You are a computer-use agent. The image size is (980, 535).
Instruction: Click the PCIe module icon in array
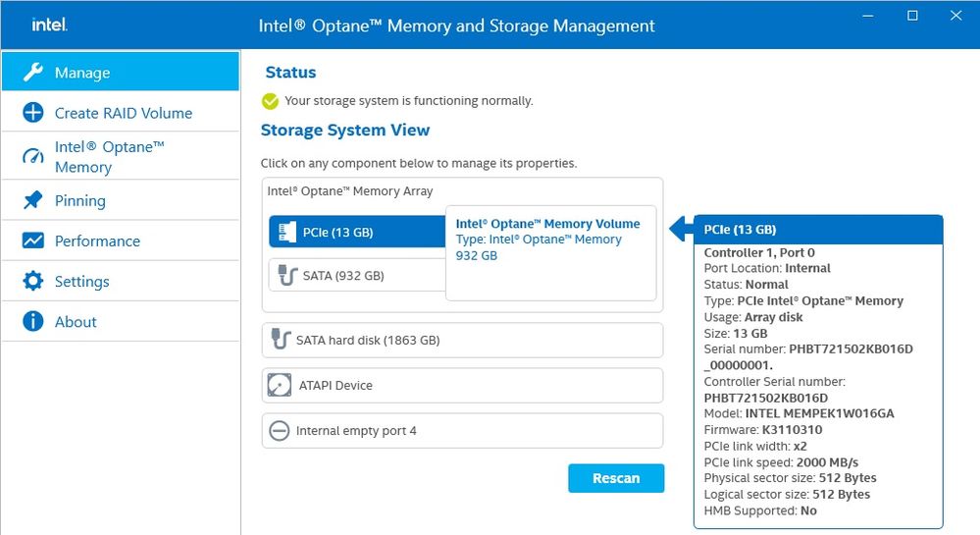pos(286,232)
